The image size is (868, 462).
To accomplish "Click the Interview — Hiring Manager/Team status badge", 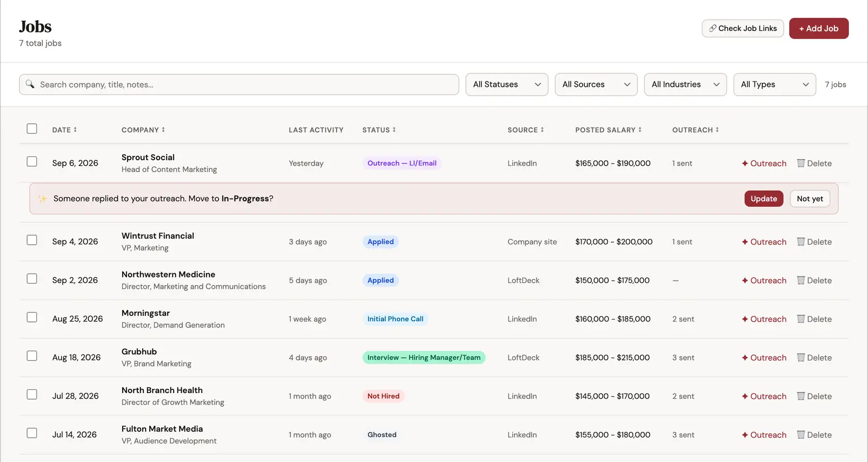I will tap(424, 357).
